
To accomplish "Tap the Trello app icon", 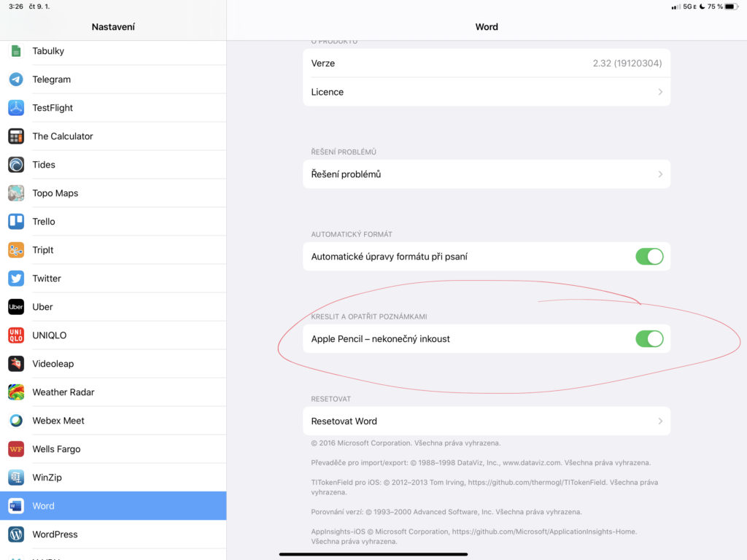I will 16,222.
